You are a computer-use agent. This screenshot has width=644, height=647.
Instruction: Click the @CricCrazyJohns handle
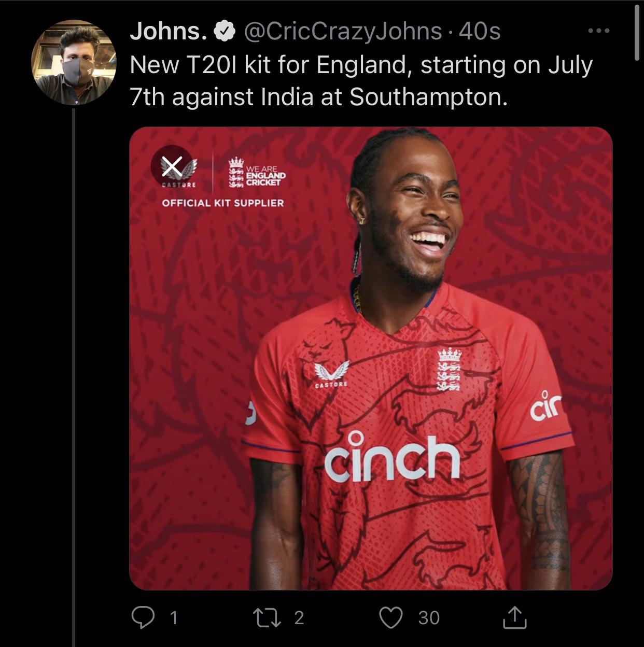point(343,32)
